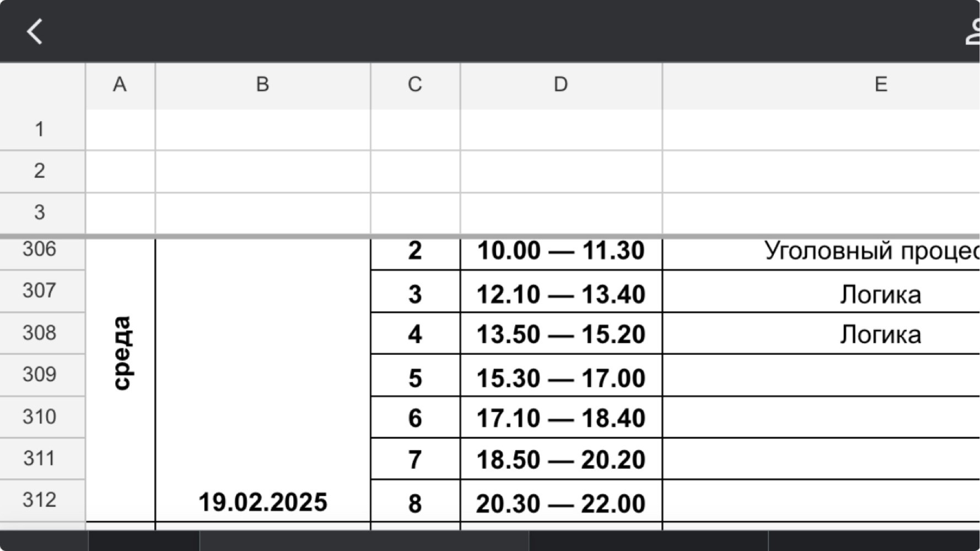980x551 pixels.
Task: Select column E header
Action: tap(821, 85)
